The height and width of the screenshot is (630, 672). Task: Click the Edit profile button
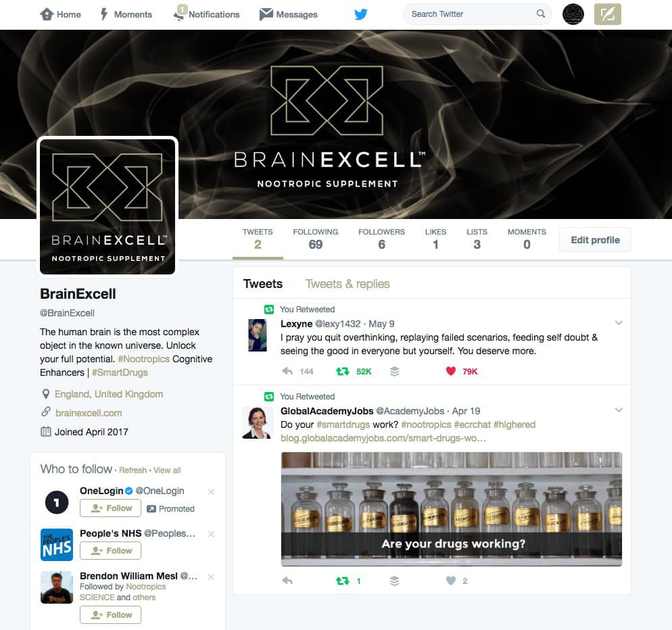(x=595, y=240)
